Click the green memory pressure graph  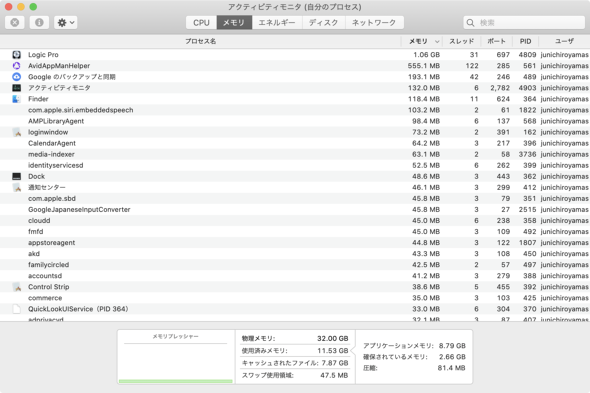pos(176,381)
